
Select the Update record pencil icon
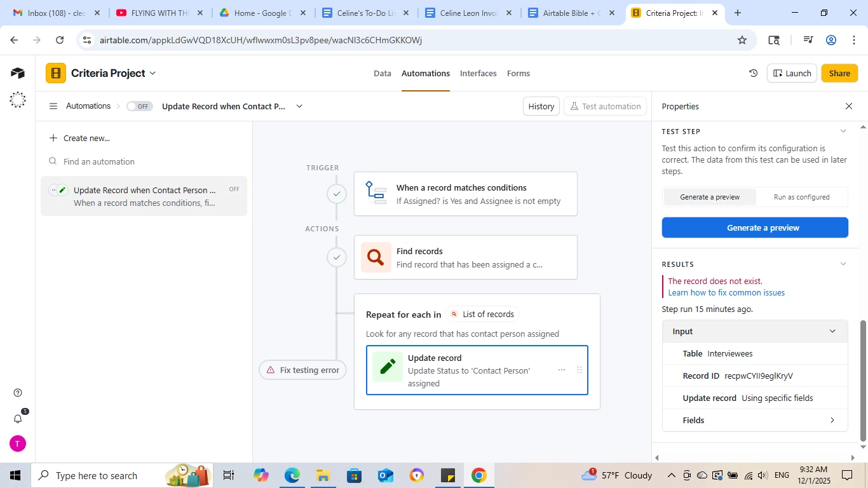(x=388, y=367)
